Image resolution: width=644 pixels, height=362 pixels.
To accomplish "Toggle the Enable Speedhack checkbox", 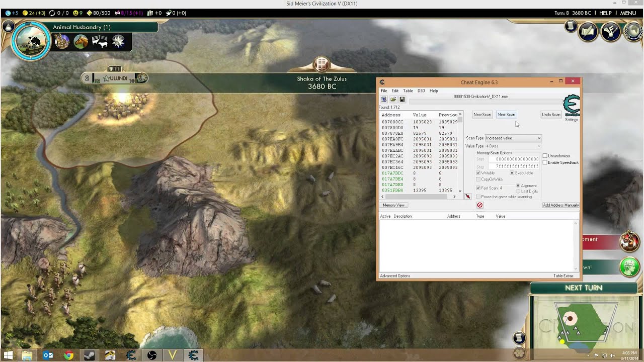I will (545, 162).
